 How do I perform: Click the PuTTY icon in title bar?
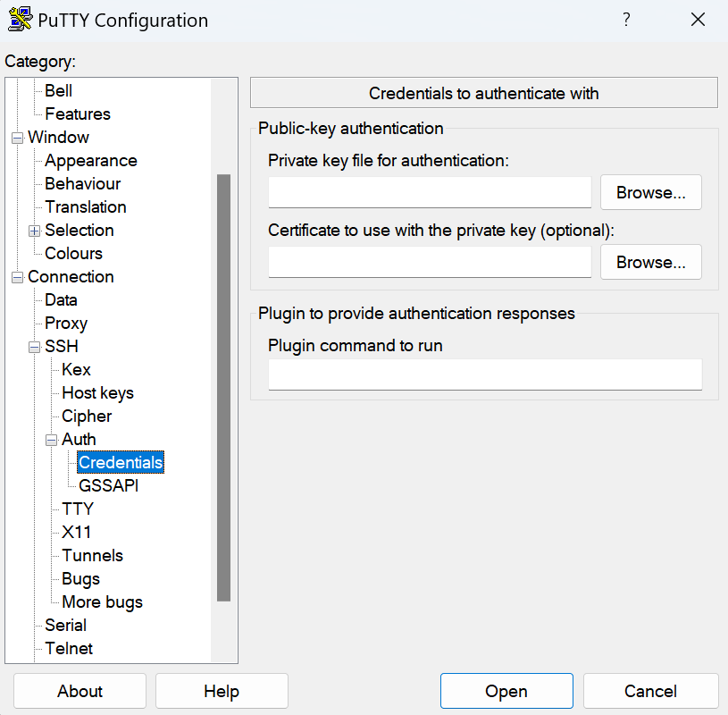pos(20,20)
